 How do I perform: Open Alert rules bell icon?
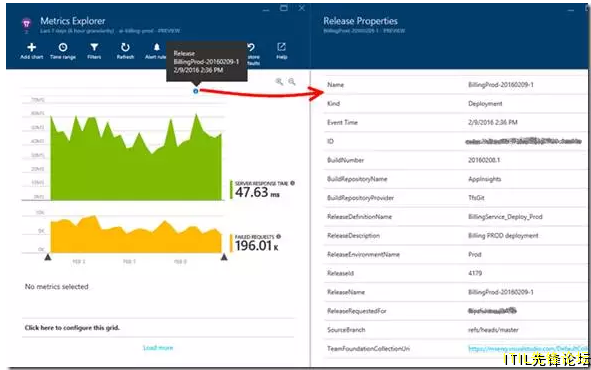pyautogui.click(x=156, y=47)
